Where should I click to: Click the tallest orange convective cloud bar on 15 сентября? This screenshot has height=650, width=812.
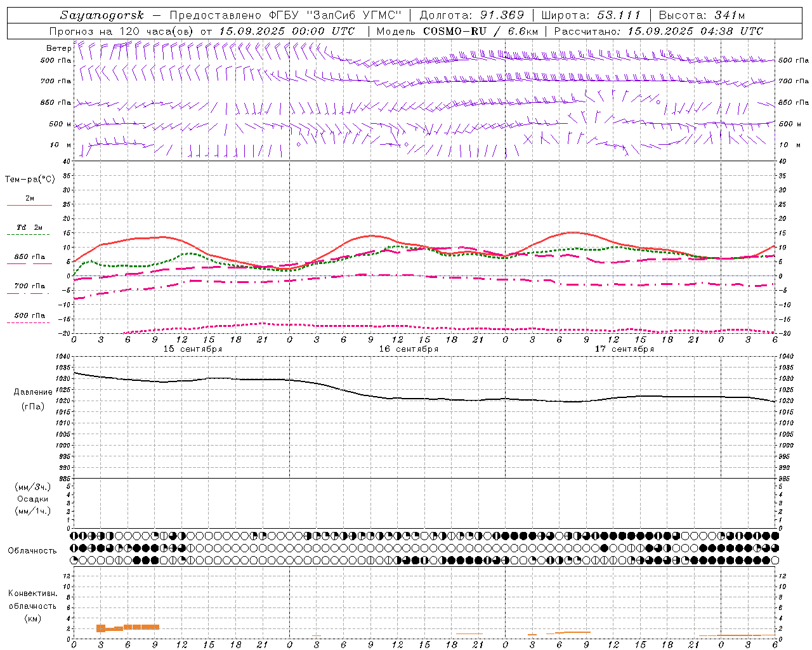coord(101,628)
